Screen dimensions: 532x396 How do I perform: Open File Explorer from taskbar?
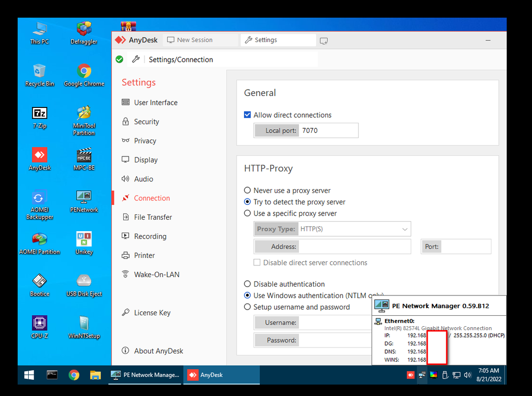96,375
